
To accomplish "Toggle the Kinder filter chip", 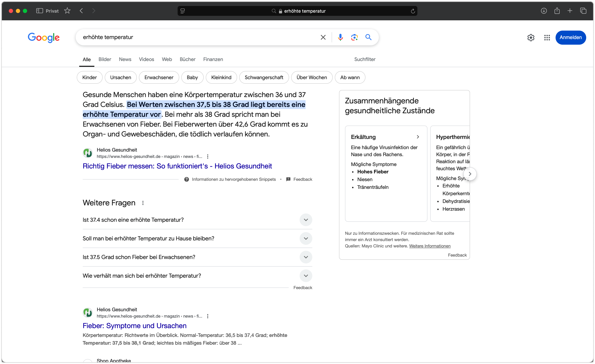I will click(x=89, y=77).
